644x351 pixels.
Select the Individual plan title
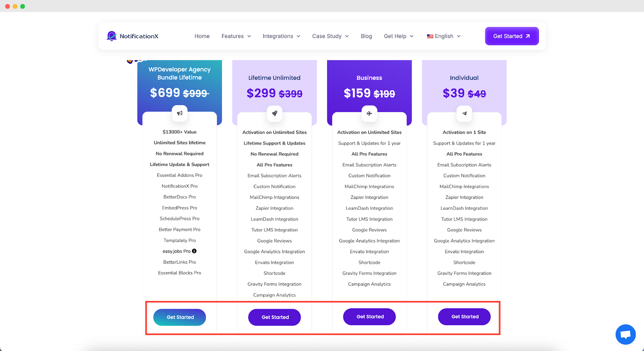pyautogui.click(x=464, y=78)
